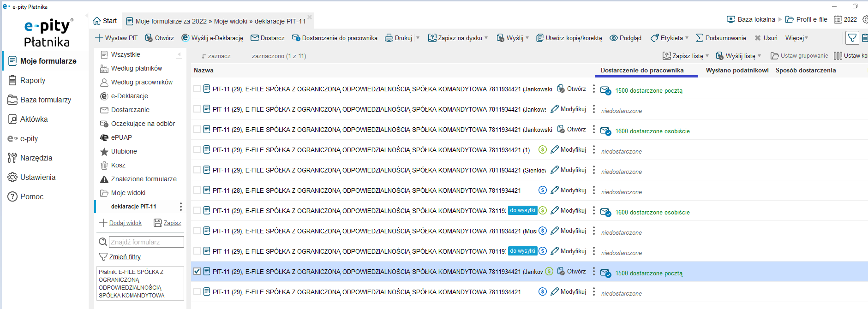Click the Dostarcz envelope toolbar button

point(268,38)
